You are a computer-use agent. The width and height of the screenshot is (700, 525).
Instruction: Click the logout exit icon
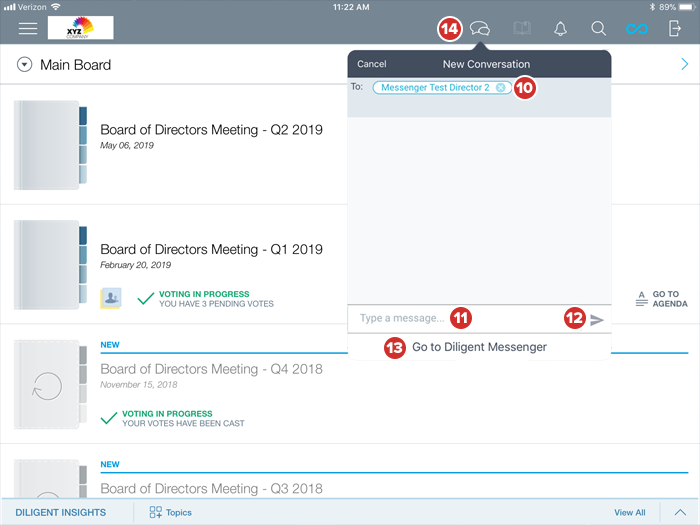click(x=675, y=29)
